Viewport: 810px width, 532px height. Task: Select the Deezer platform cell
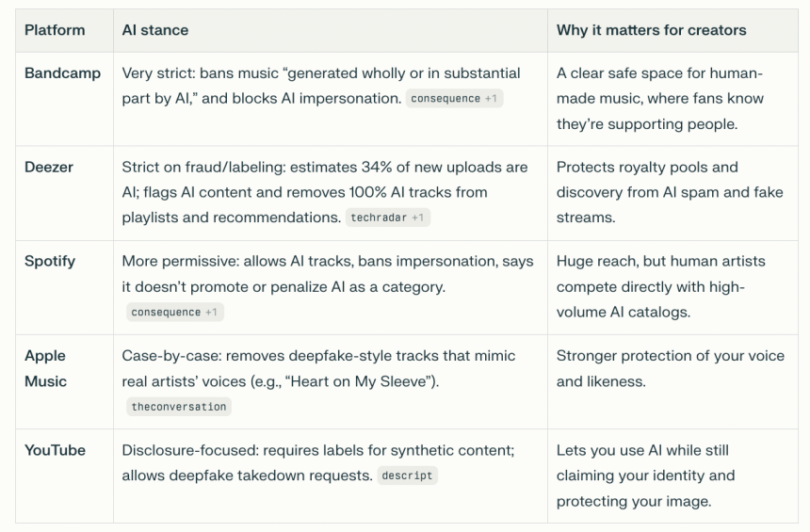[x=49, y=168]
